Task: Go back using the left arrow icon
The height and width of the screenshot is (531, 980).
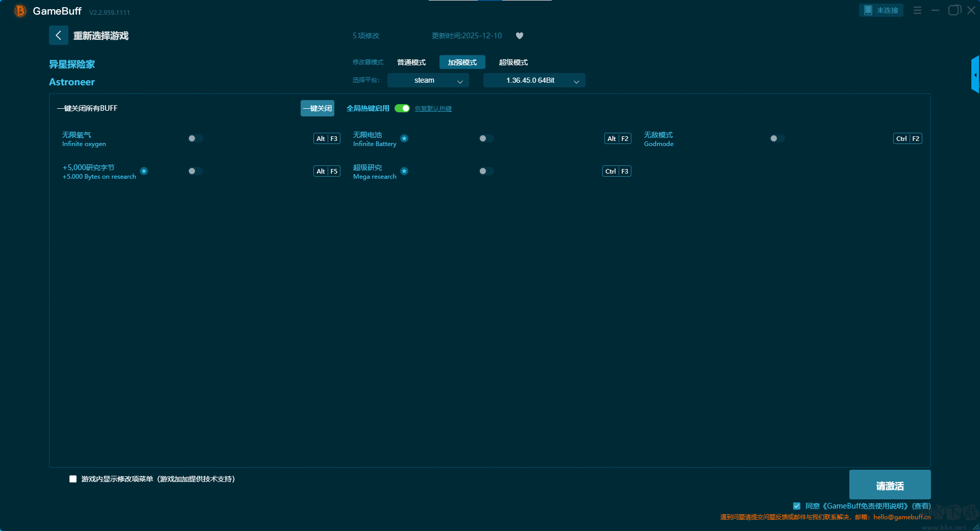Action: 58,35
